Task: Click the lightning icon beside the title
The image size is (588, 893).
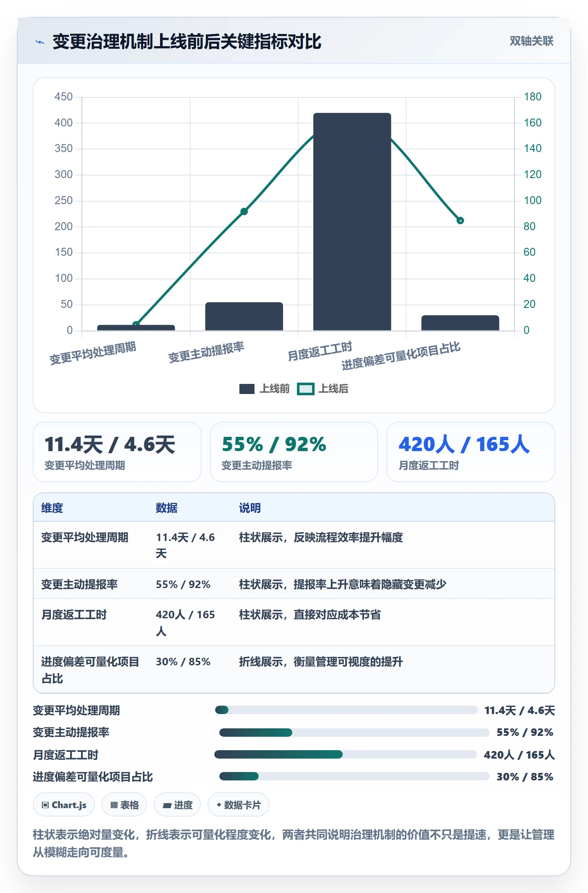Action: click(40, 42)
